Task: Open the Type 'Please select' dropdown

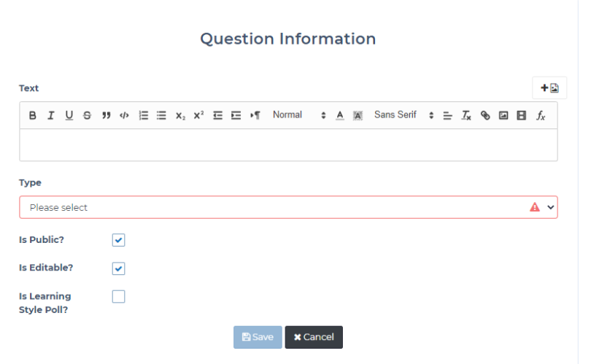Action: pyautogui.click(x=288, y=207)
